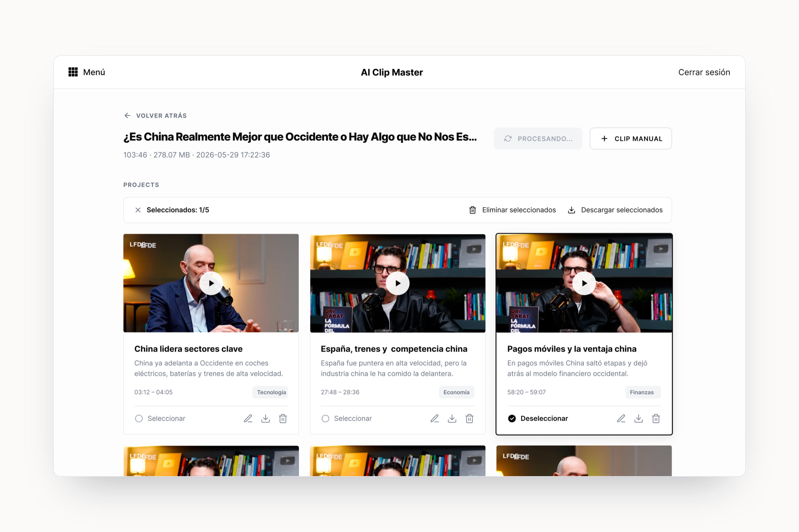The width and height of the screenshot is (799, 532).
Task: Click the Economía category tag
Action: coord(456,392)
